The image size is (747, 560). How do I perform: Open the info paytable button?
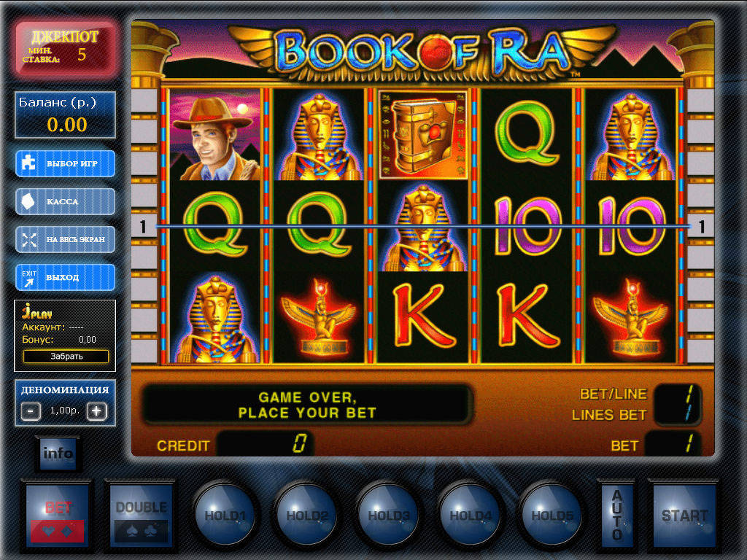tap(58, 454)
